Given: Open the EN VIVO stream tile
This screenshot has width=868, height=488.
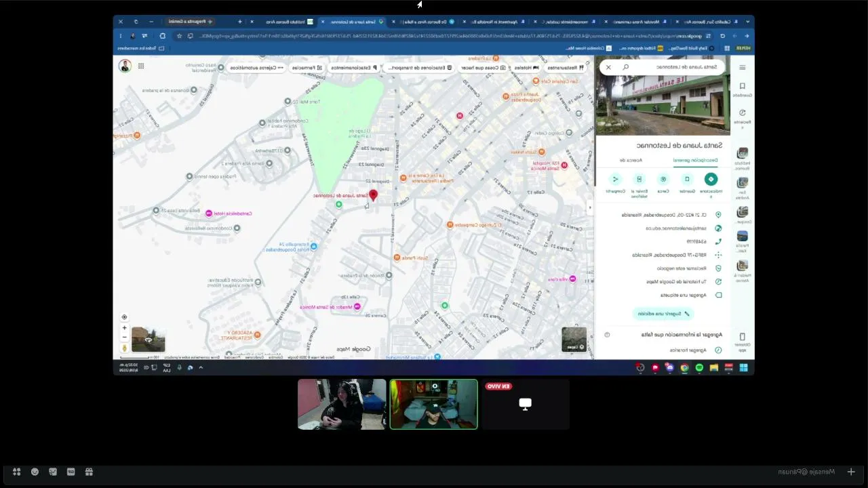Looking at the screenshot, I should click(525, 405).
